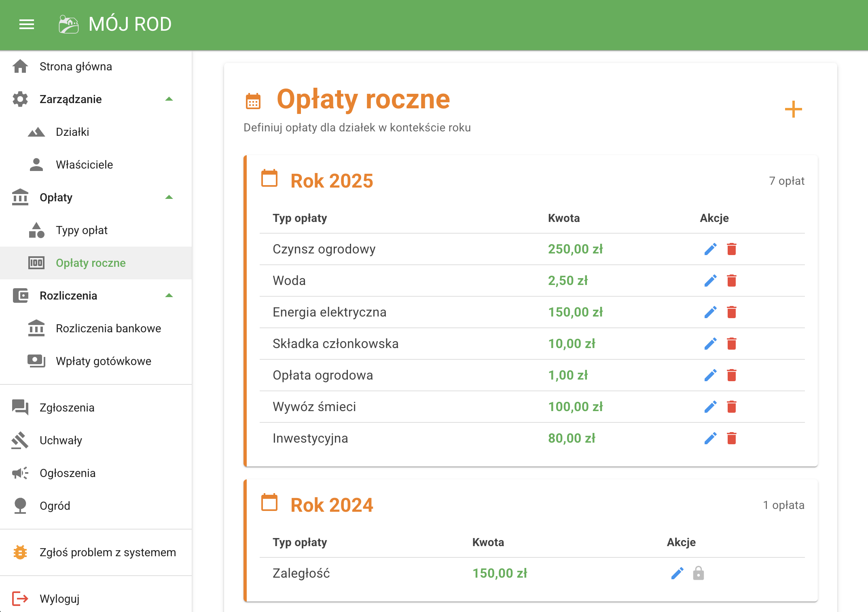Open the Działki menu item
Image resolution: width=868 pixels, height=612 pixels.
(x=72, y=132)
